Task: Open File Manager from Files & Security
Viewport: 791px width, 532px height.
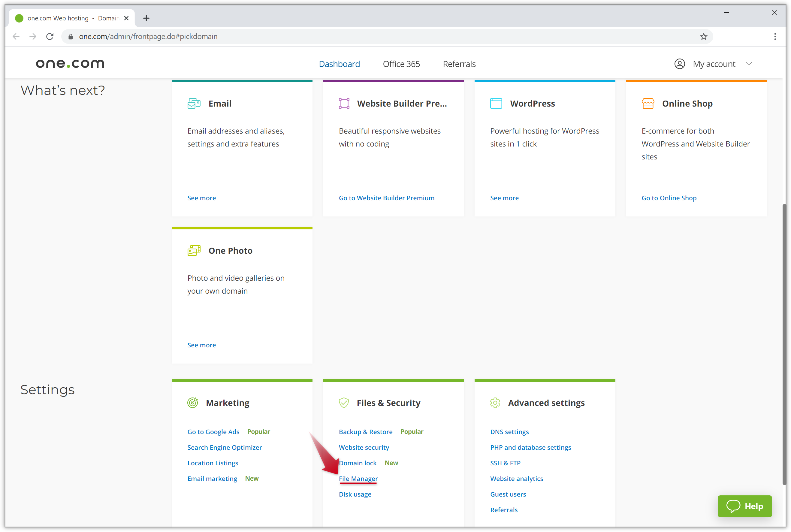Action: coord(358,478)
